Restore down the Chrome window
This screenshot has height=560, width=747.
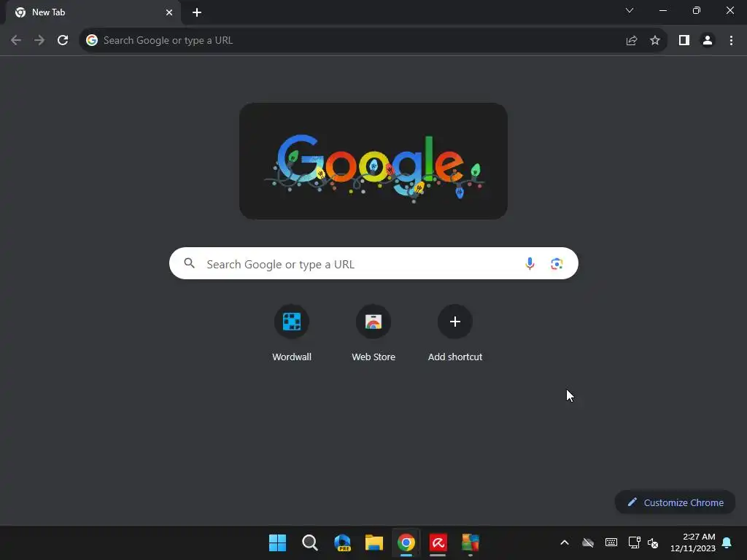696,10
